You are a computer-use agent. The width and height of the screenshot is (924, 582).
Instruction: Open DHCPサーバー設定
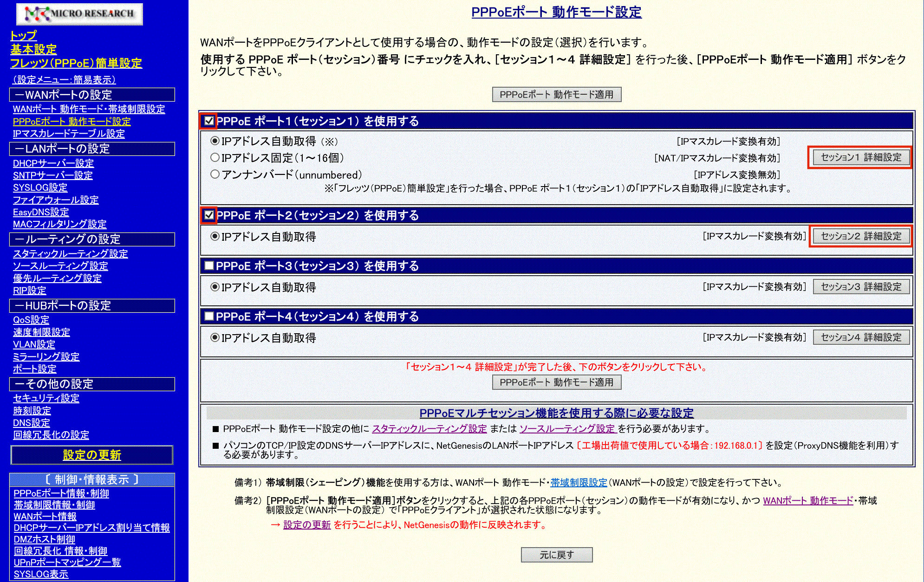[x=53, y=163]
